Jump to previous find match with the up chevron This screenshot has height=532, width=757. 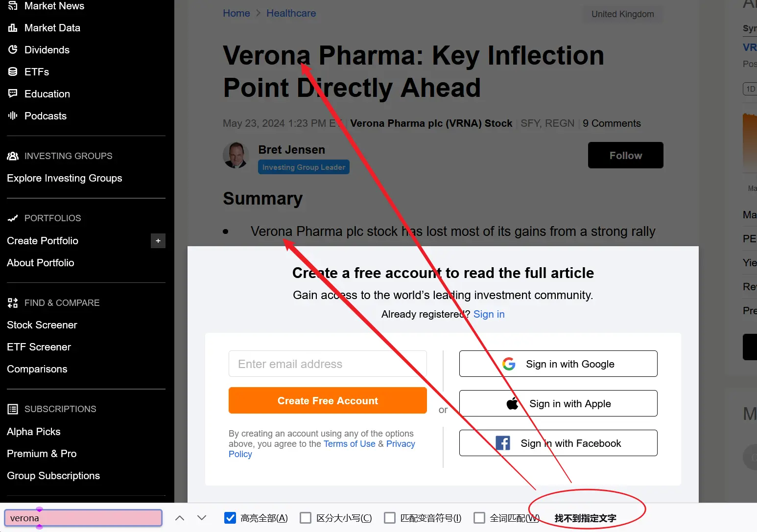pyautogui.click(x=180, y=518)
